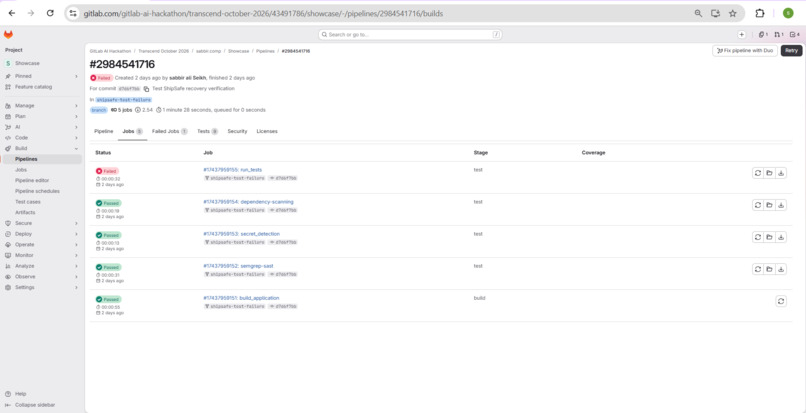Open the create new plus menu
Viewport: 806px width, 413px height.
pyautogui.click(x=741, y=35)
